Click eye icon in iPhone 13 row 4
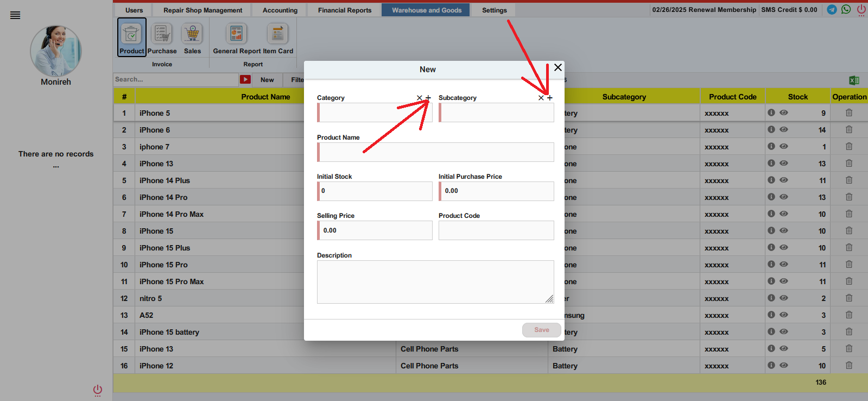868x401 pixels. tap(784, 164)
